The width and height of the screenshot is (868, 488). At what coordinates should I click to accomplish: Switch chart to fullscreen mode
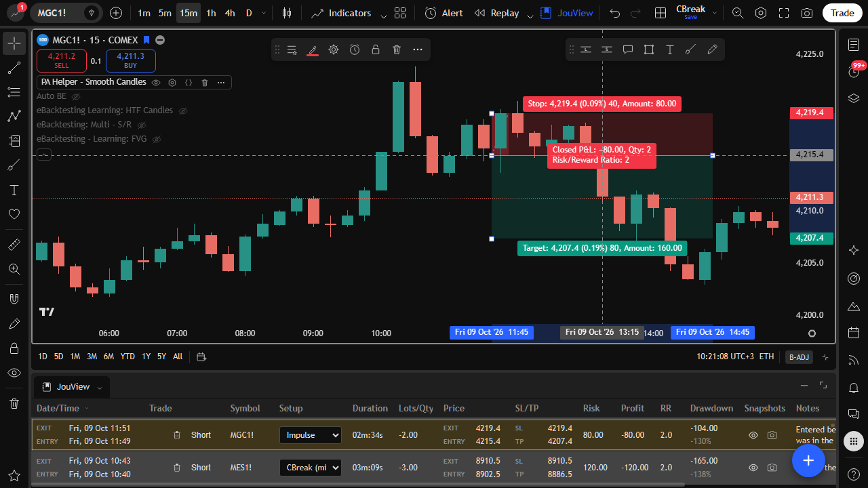pos(784,13)
